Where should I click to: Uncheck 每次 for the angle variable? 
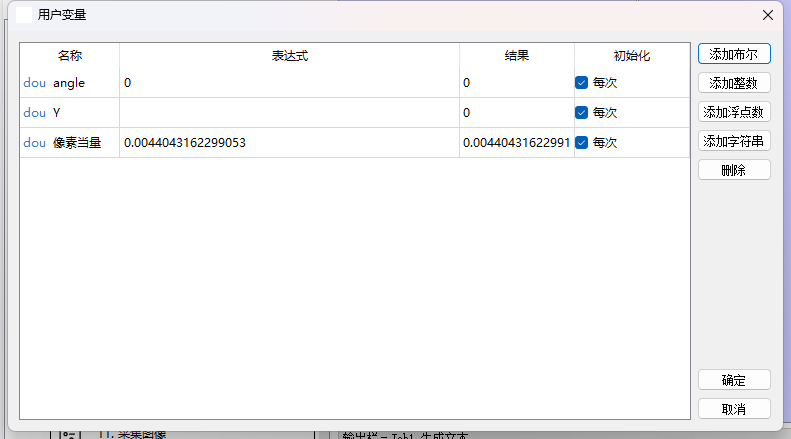tap(581, 83)
